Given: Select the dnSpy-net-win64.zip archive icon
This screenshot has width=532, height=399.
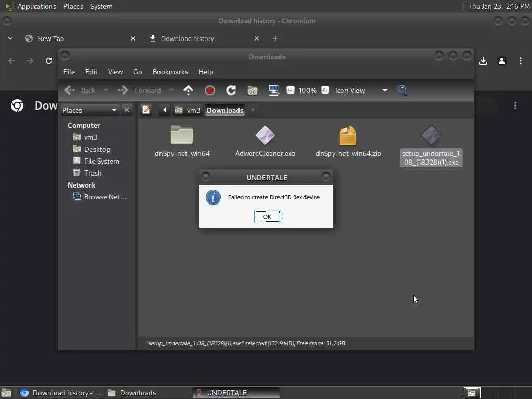Looking at the screenshot, I should click(x=348, y=136).
